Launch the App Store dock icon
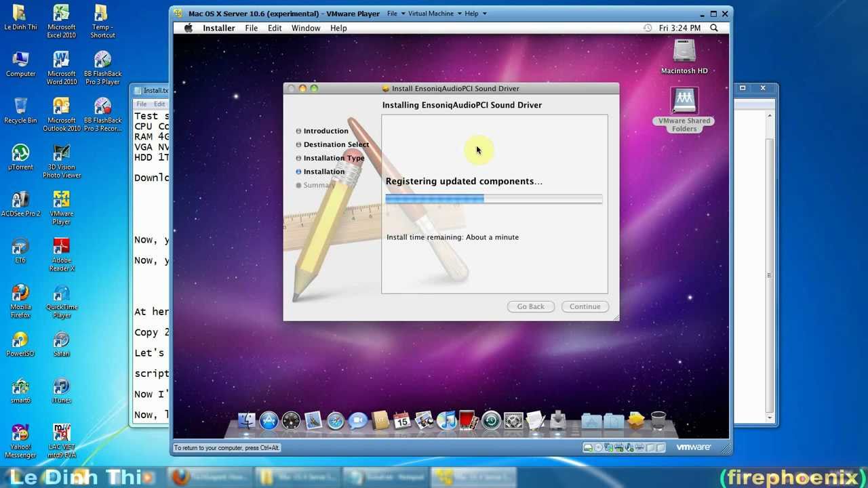The height and width of the screenshot is (488, 868). 269,421
